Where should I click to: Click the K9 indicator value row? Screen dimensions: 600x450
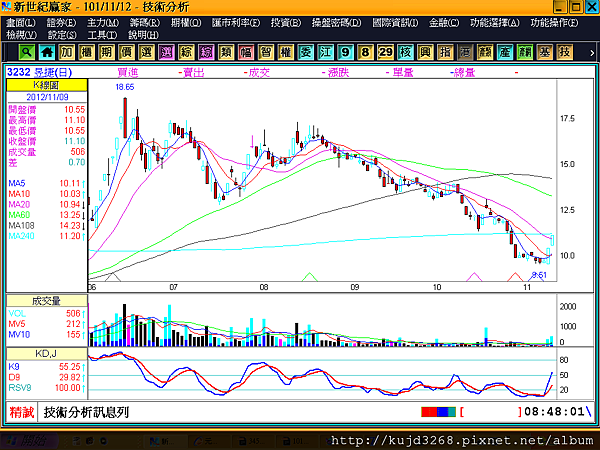(x=47, y=367)
